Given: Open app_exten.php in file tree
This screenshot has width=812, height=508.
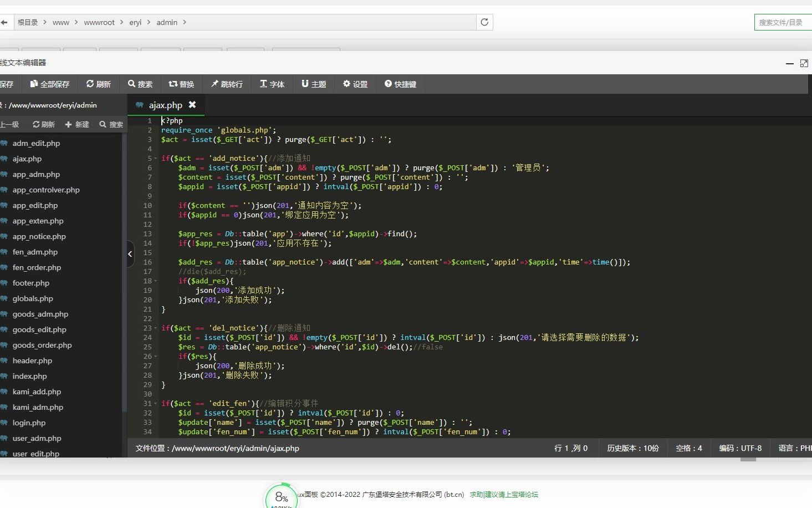Looking at the screenshot, I should [x=38, y=221].
